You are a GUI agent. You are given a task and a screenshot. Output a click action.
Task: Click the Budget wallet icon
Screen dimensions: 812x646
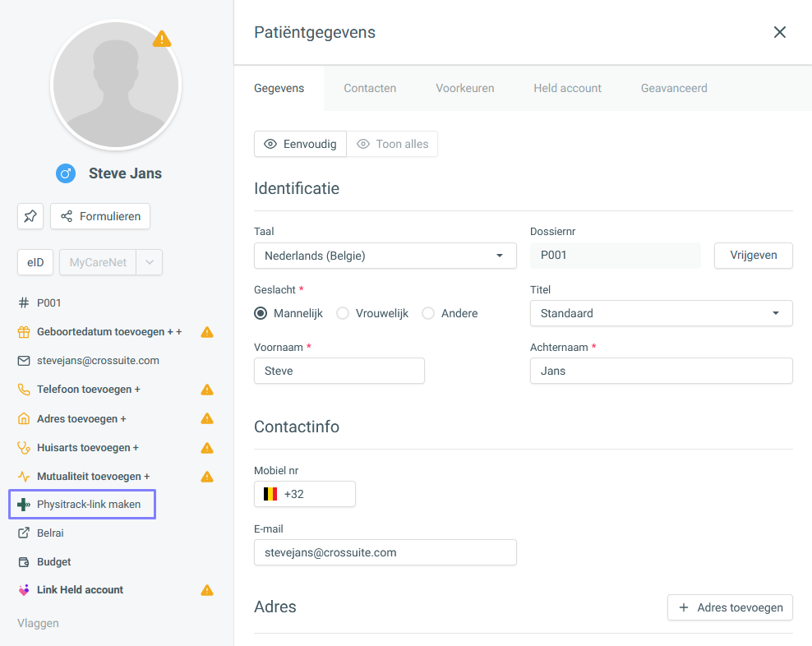pyautogui.click(x=23, y=562)
